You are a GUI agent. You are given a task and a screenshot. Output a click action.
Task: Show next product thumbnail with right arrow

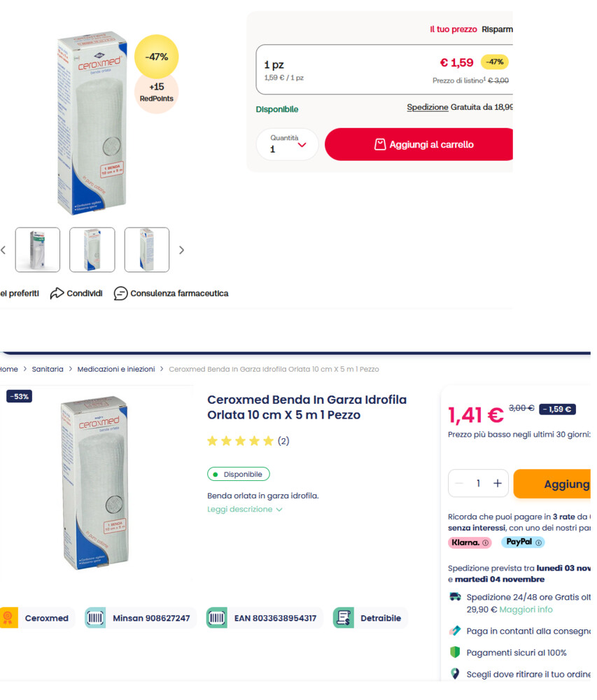[x=182, y=250]
